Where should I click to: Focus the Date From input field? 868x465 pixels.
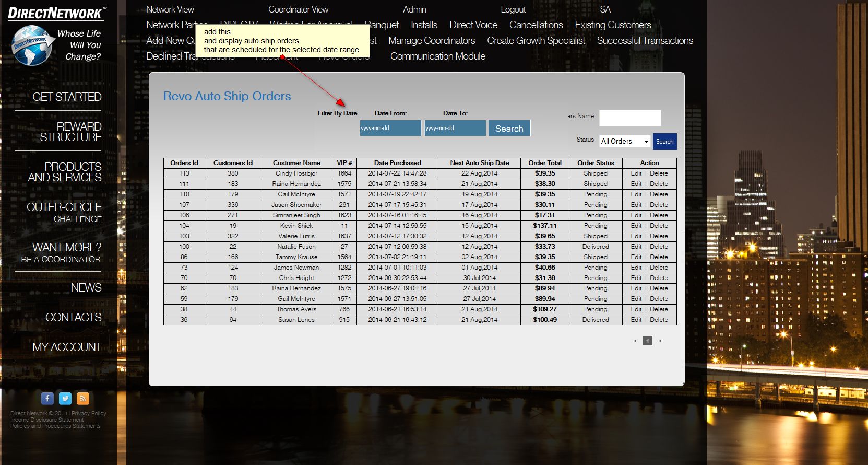390,128
